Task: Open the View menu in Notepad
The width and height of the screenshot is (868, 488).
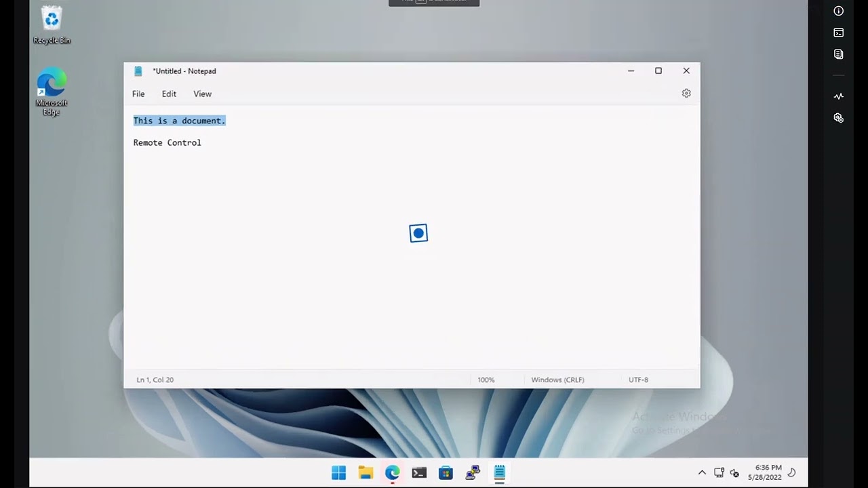Action: point(202,94)
